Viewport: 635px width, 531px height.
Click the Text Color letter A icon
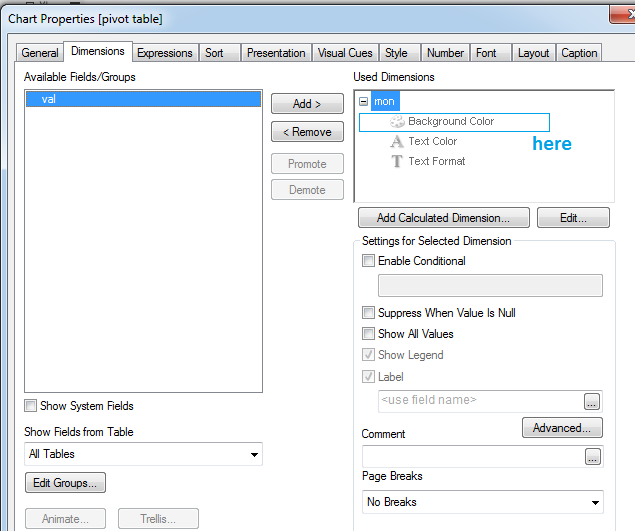397,141
